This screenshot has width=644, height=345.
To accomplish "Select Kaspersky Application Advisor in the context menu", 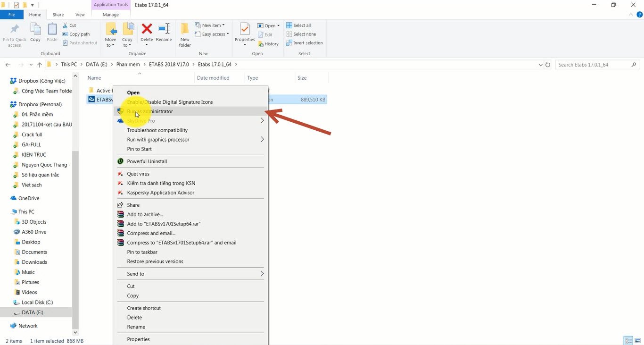I will click(191, 193).
